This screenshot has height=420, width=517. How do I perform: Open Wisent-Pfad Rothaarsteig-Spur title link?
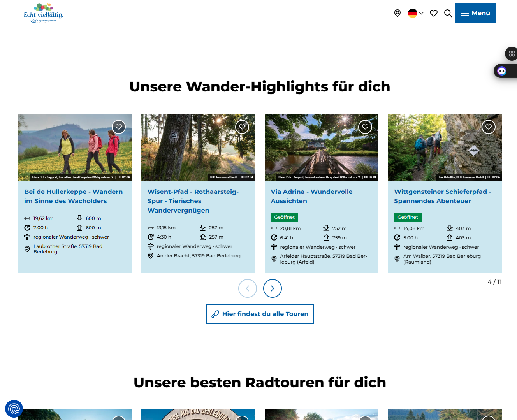193,201
